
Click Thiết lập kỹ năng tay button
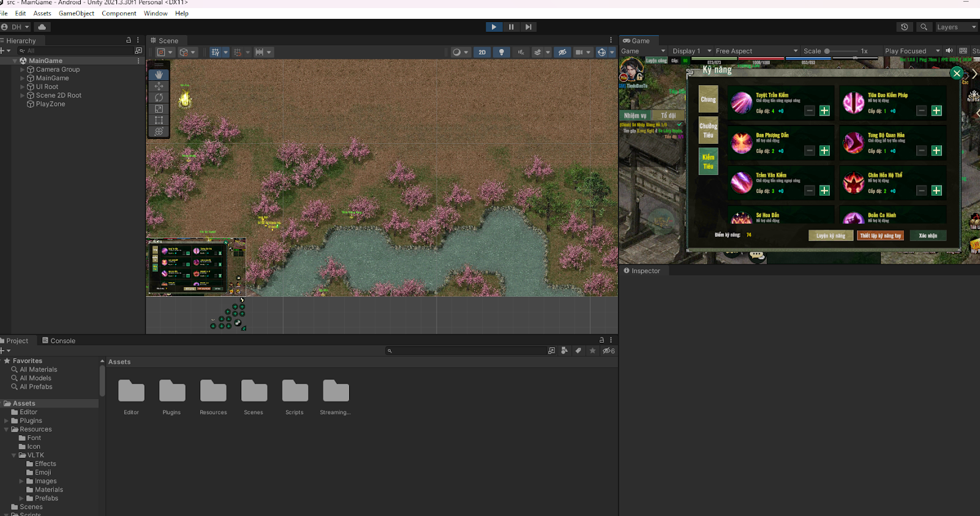pyautogui.click(x=880, y=236)
